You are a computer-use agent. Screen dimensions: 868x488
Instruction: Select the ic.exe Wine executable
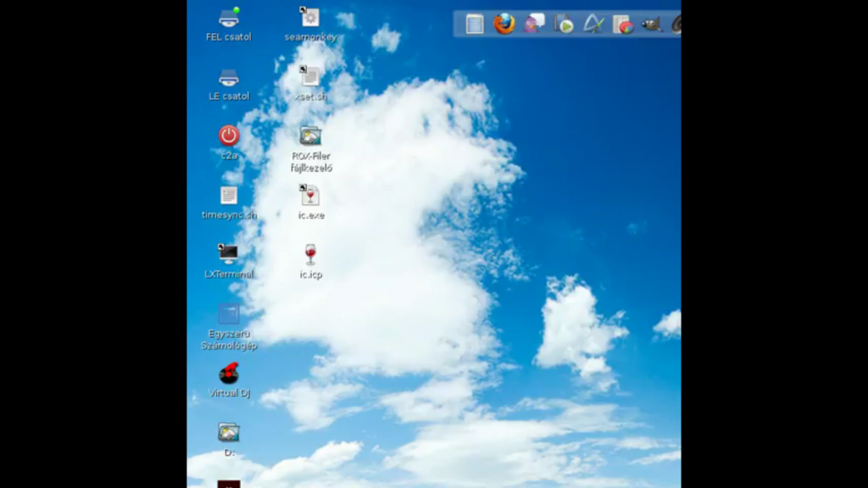point(310,196)
